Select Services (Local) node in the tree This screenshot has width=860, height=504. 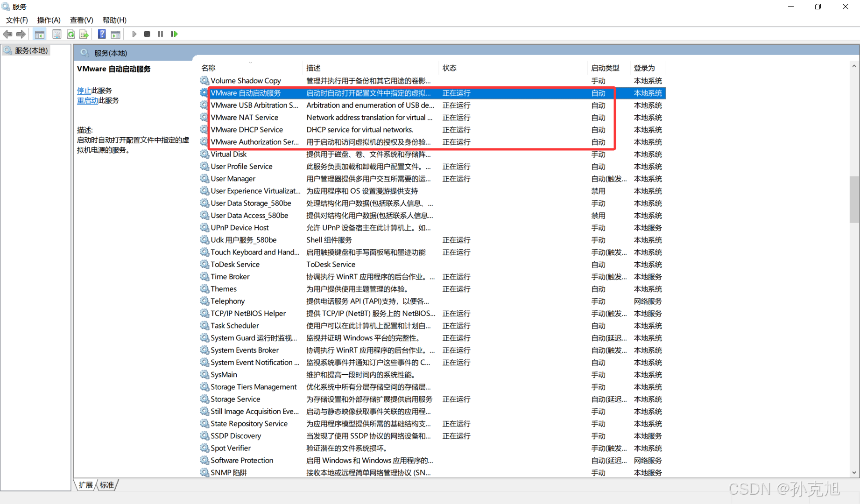pos(26,50)
